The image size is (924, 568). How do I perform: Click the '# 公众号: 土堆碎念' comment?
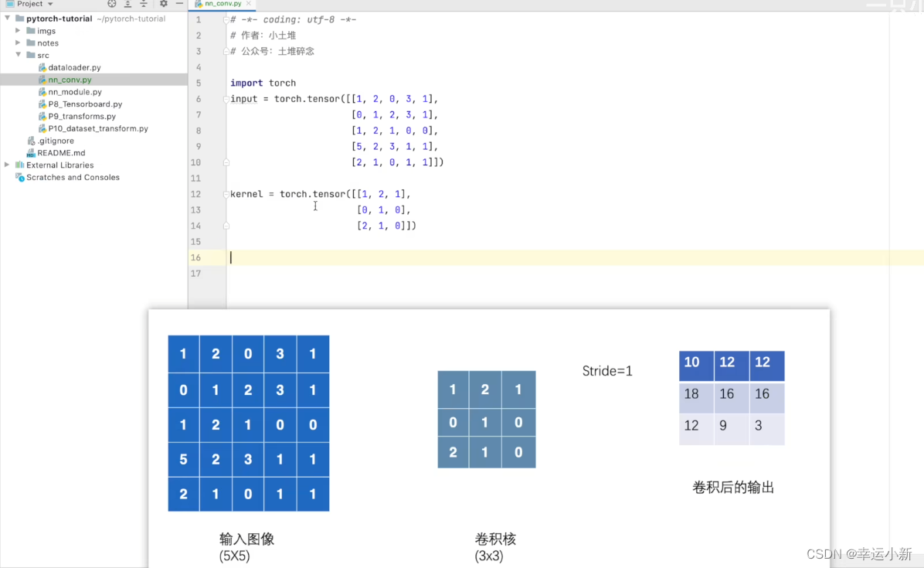272,51
